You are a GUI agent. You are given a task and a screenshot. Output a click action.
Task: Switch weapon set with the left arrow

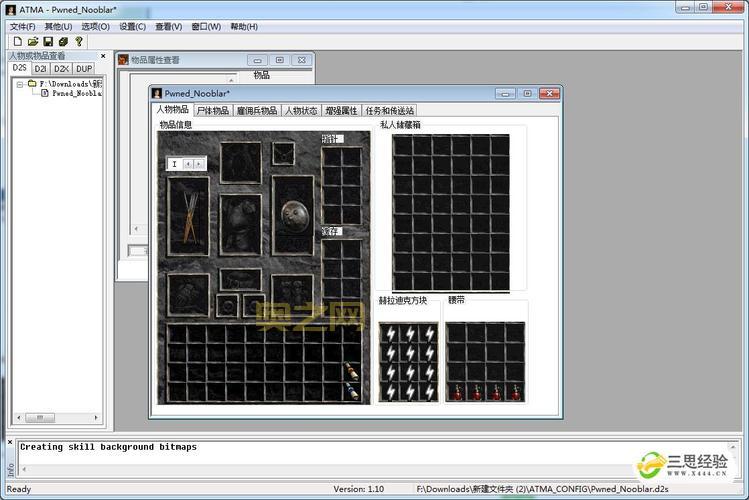(x=188, y=164)
